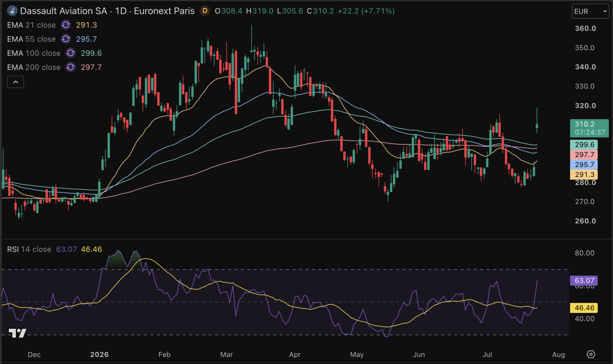This screenshot has height=364, width=613.
Task: Click the TradingView logo watermark
Action: [17, 333]
